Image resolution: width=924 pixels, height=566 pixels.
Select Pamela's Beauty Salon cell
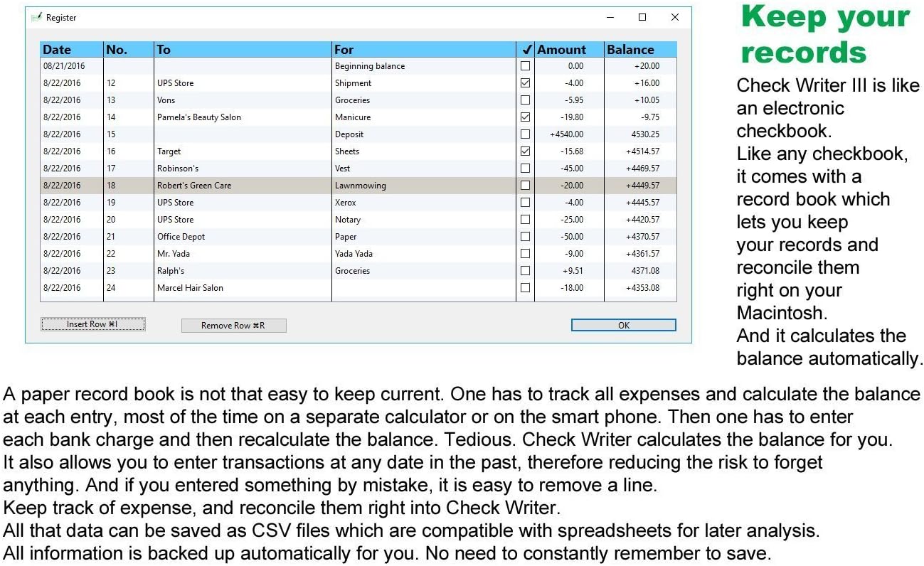243,117
